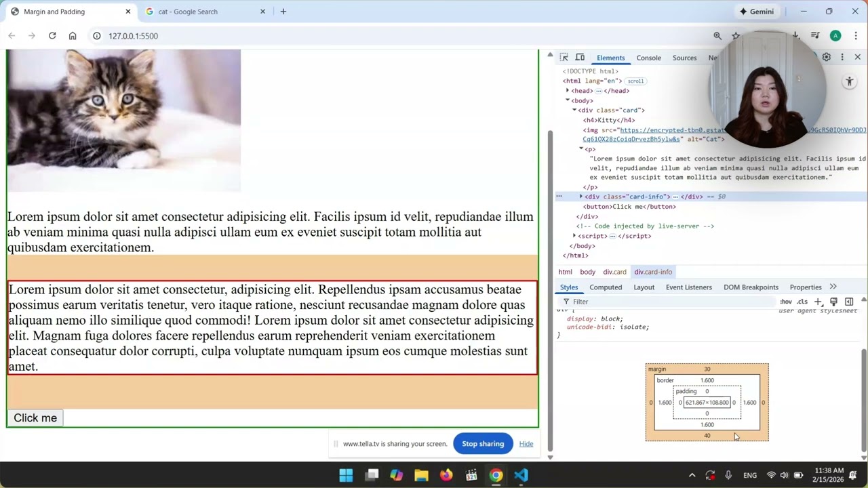The height and width of the screenshot is (488, 868).
Task: Click the Stop sharing button
Action: 483,444
